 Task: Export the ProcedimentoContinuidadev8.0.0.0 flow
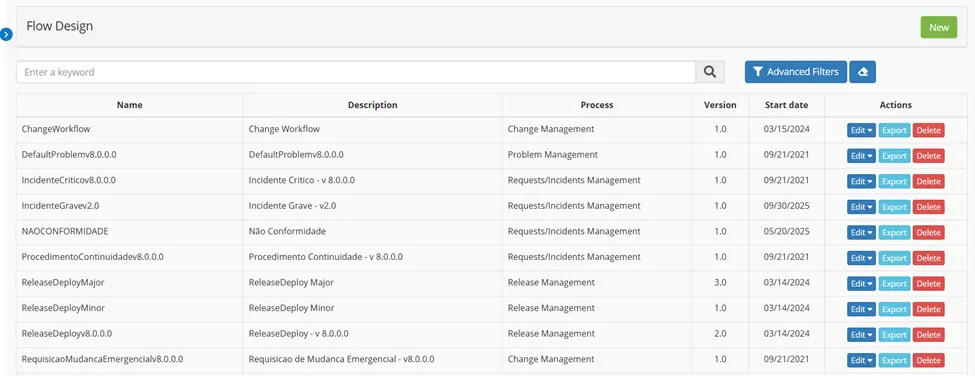pos(895,257)
